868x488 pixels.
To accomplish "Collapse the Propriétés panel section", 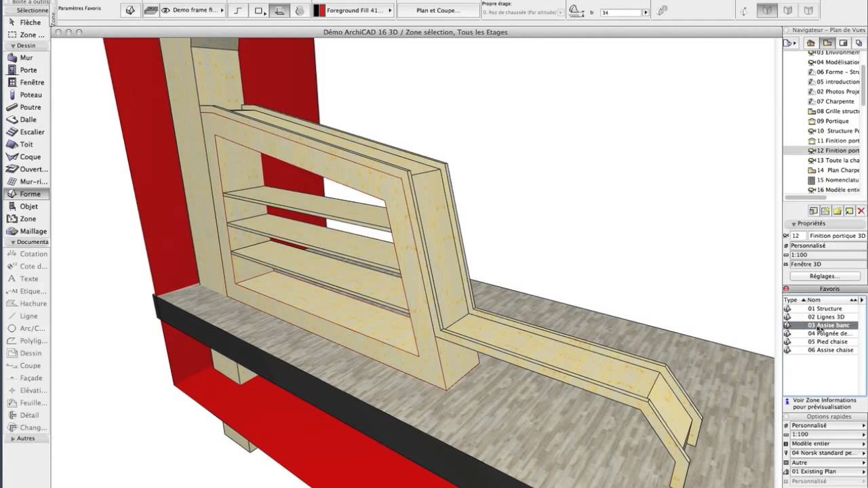I will coord(825,223).
